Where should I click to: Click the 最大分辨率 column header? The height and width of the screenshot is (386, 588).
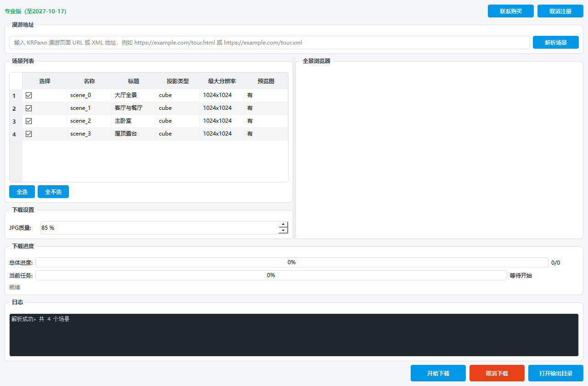(222, 81)
